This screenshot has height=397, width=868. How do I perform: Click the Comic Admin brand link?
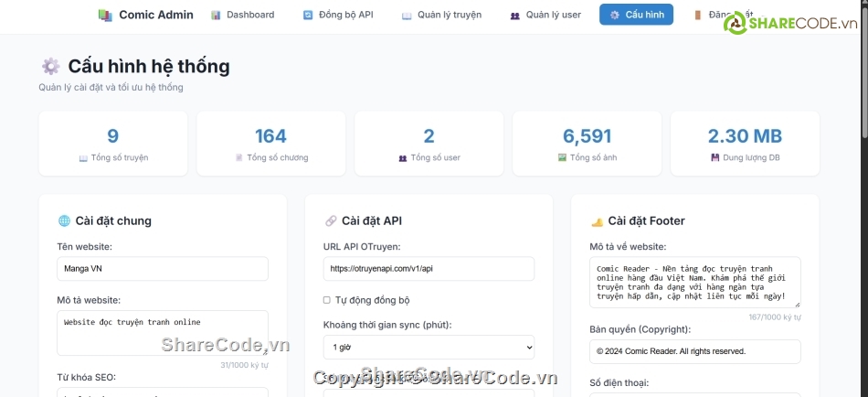146,15
